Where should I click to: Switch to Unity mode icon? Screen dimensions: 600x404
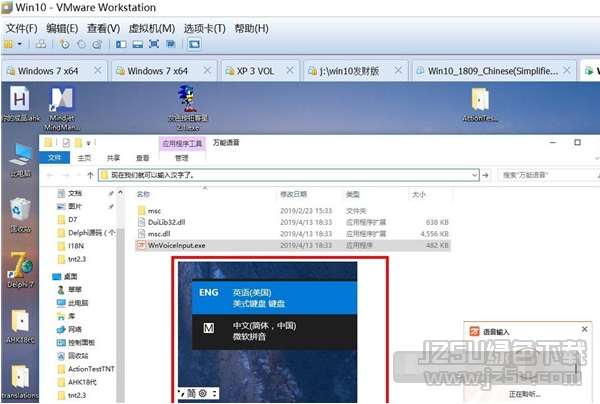(171, 44)
